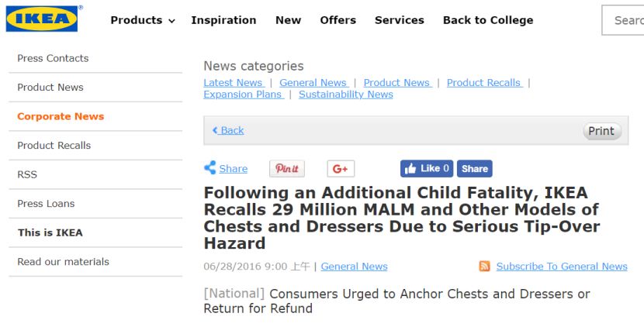Screen dimensions: 644x327
Task: Open the Offers menu item
Action: click(x=338, y=20)
